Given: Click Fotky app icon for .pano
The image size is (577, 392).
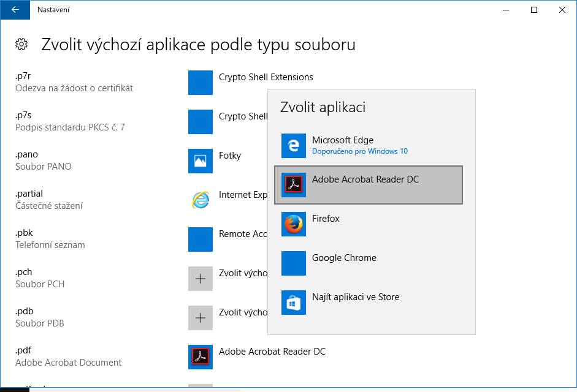Looking at the screenshot, I should 200,160.
